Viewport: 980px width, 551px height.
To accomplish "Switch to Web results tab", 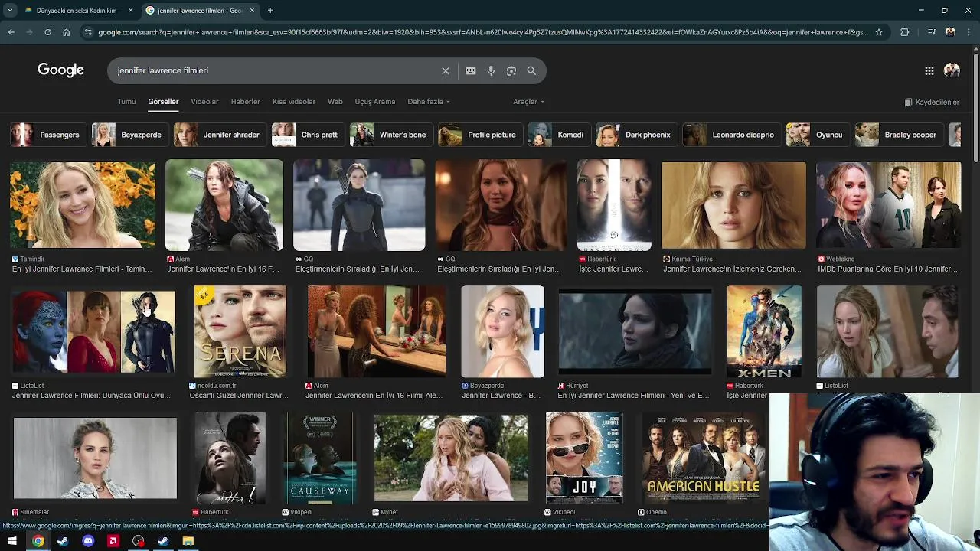I will (335, 102).
